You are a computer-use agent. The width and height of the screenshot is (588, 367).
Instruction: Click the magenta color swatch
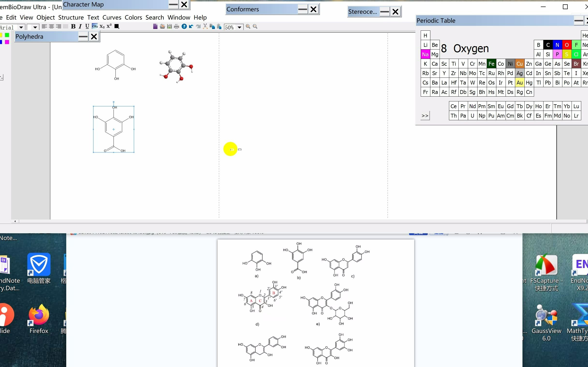pos(7,42)
